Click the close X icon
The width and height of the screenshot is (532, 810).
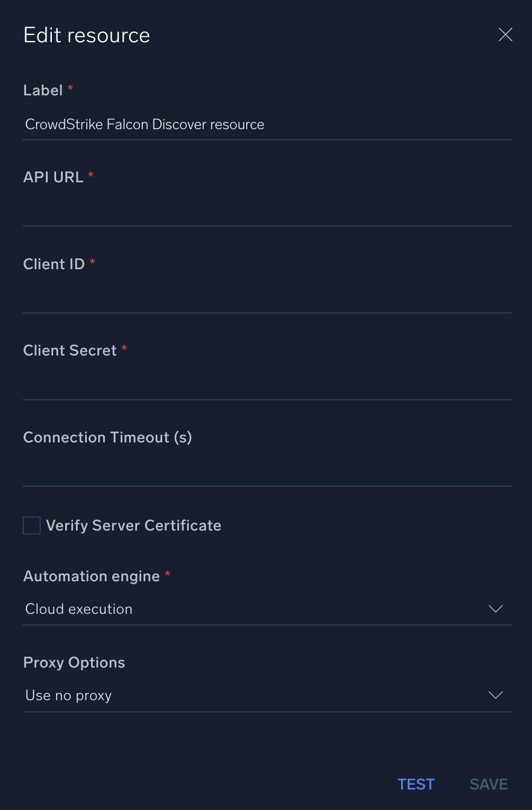pyautogui.click(x=505, y=34)
